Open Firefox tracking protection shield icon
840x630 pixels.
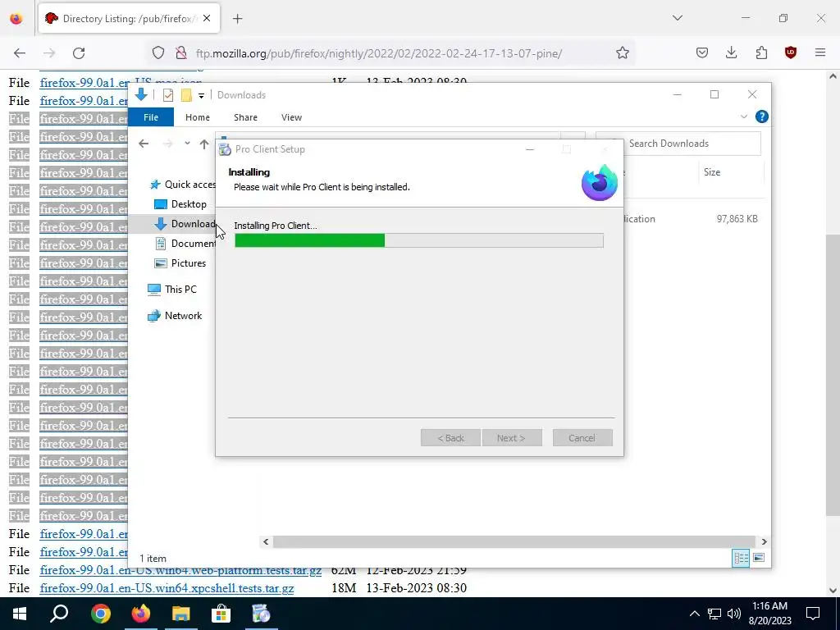click(158, 53)
